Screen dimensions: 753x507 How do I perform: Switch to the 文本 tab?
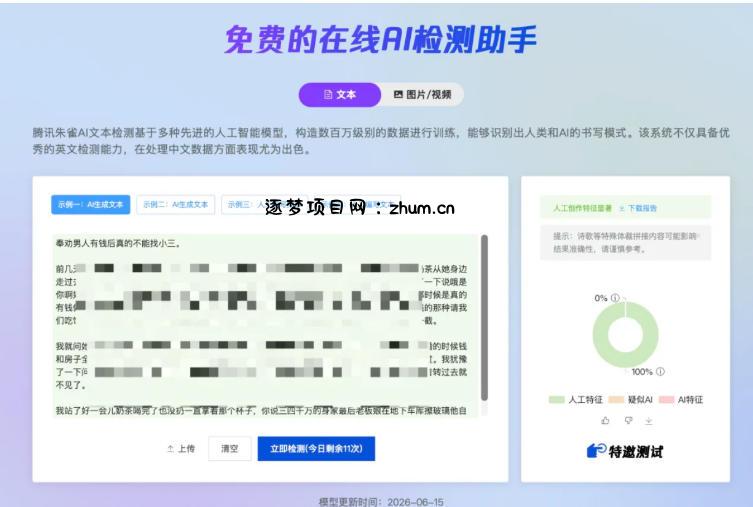pos(340,95)
